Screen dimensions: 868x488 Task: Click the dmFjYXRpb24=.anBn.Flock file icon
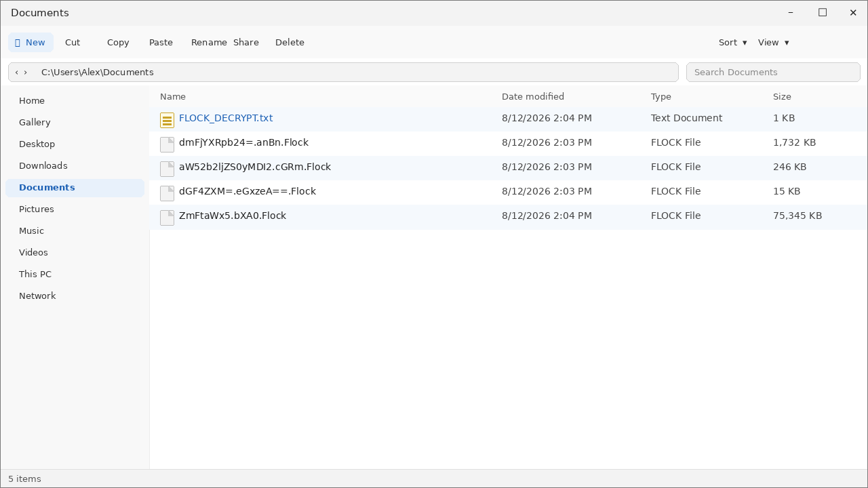click(167, 144)
